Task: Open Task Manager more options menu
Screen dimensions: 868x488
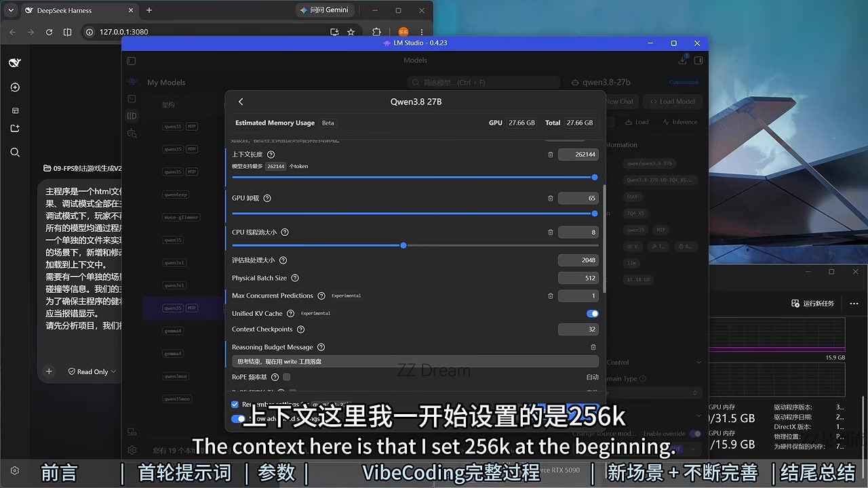Action: [853, 303]
